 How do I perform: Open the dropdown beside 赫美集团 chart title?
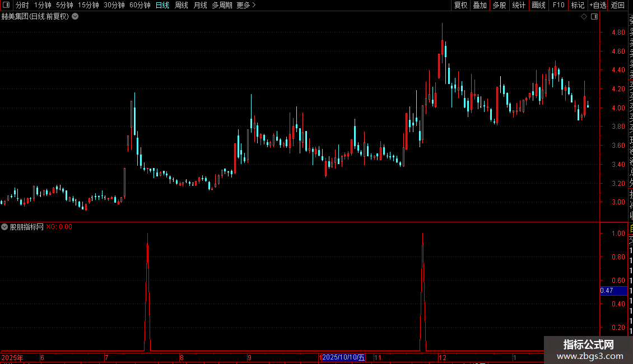[75, 17]
